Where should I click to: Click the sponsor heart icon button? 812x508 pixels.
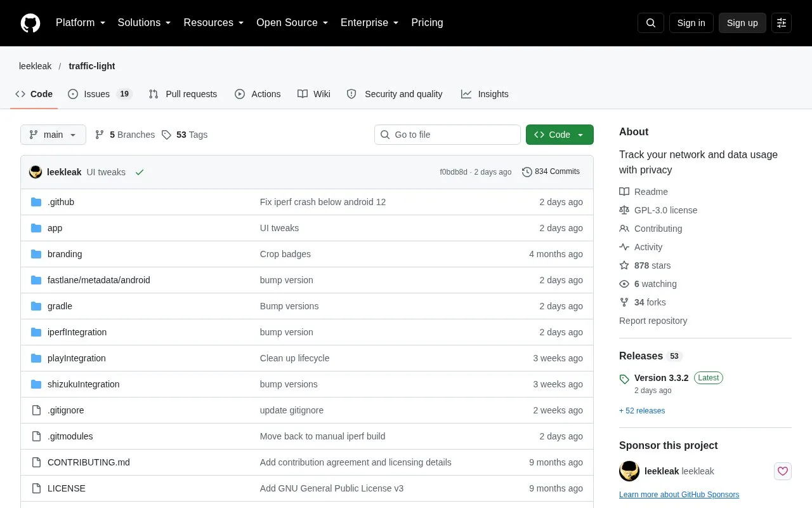click(783, 471)
